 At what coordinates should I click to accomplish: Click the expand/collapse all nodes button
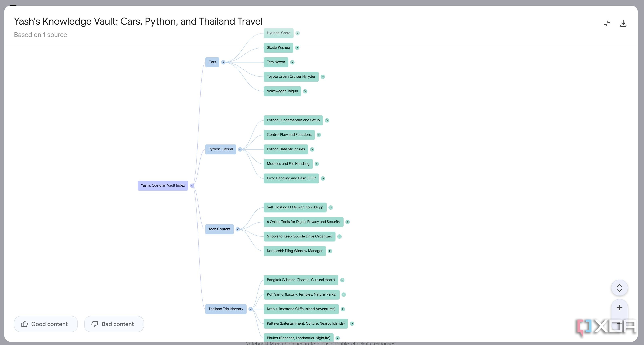pos(619,288)
